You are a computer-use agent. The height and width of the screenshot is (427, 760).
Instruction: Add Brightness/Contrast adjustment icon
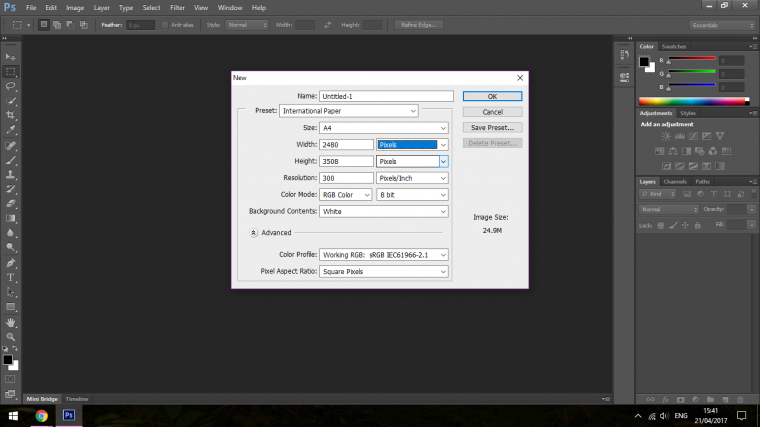[666, 136]
